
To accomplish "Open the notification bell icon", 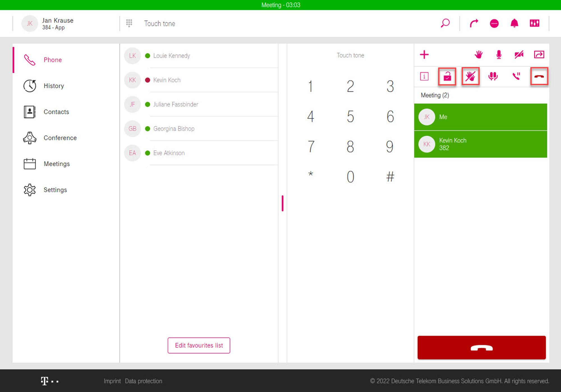I will (x=514, y=23).
